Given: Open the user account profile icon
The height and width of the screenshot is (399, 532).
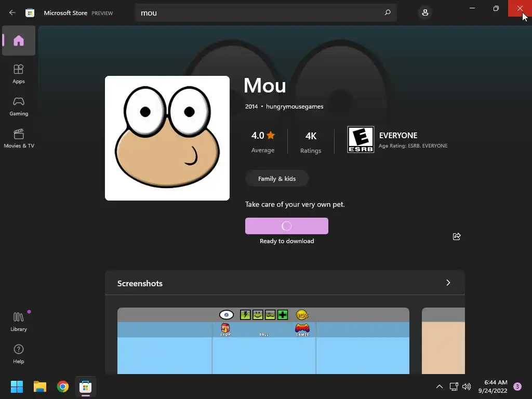Looking at the screenshot, I should coord(425,13).
